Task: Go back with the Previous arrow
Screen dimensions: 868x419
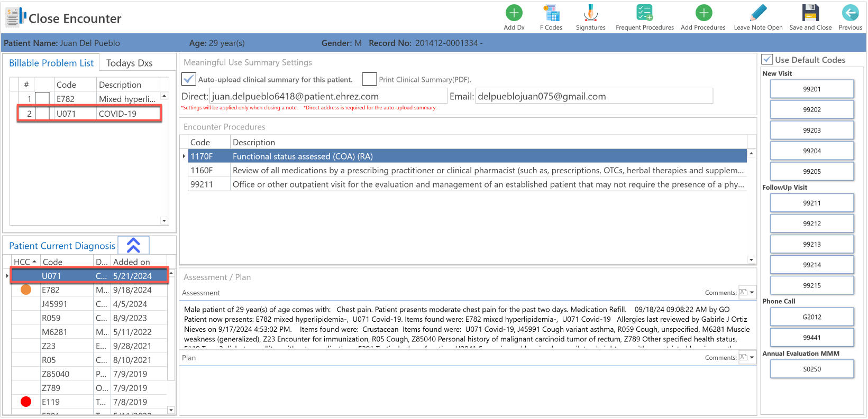Action: click(850, 13)
